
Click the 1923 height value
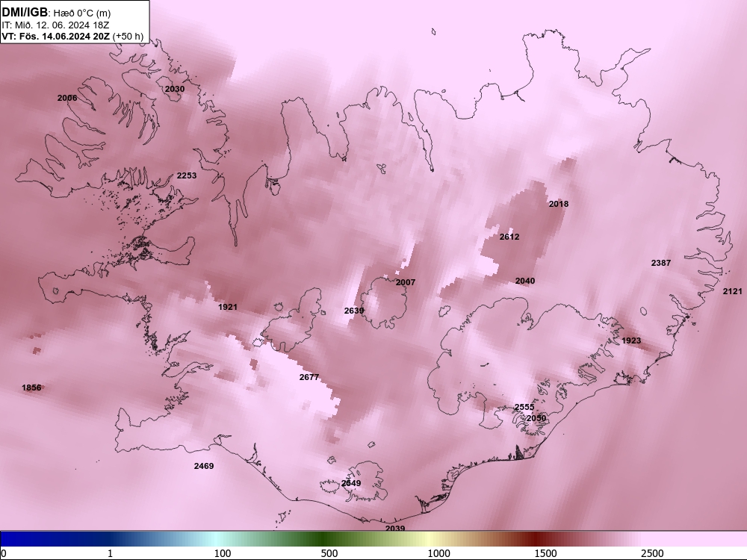(631, 340)
